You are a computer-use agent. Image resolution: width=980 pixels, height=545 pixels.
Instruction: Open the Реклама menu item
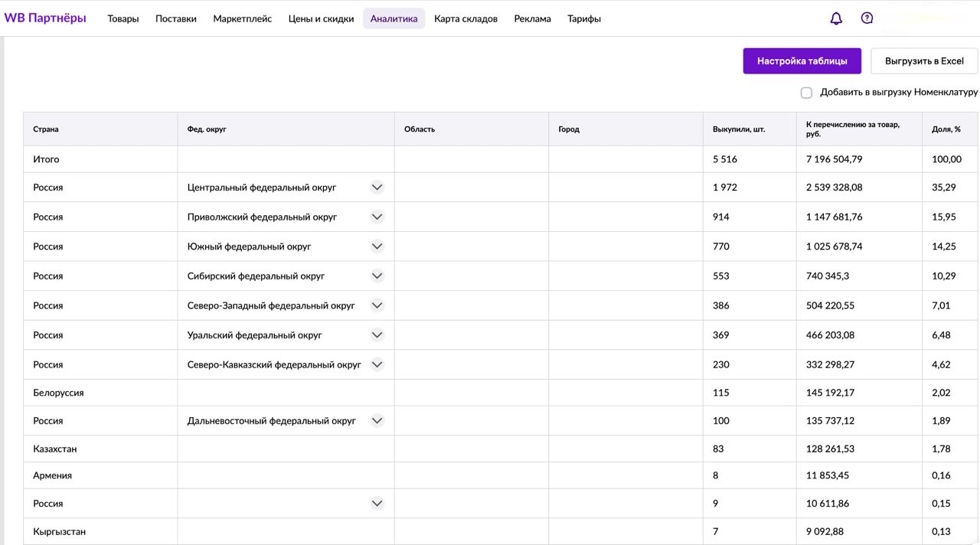(x=532, y=18)
